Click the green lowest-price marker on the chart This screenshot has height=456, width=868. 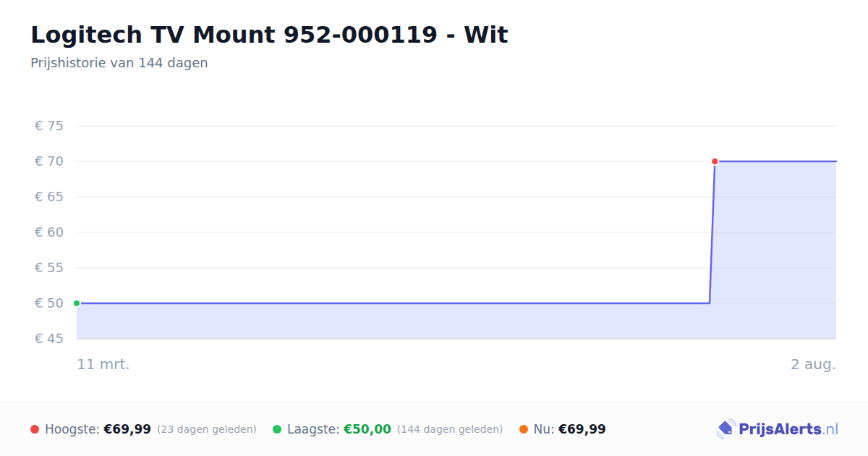click(77, 303)
